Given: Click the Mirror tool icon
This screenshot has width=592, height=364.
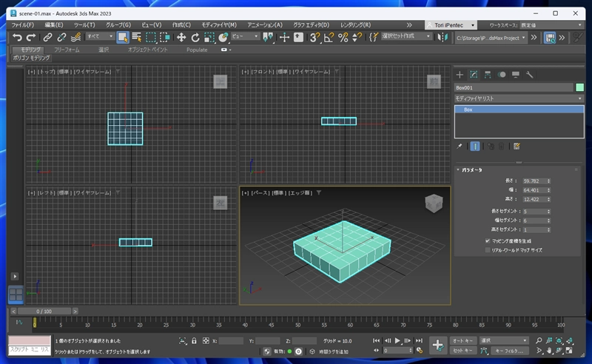Looking at the screenshot, I should pyautogui.click(x=443, y=37).
